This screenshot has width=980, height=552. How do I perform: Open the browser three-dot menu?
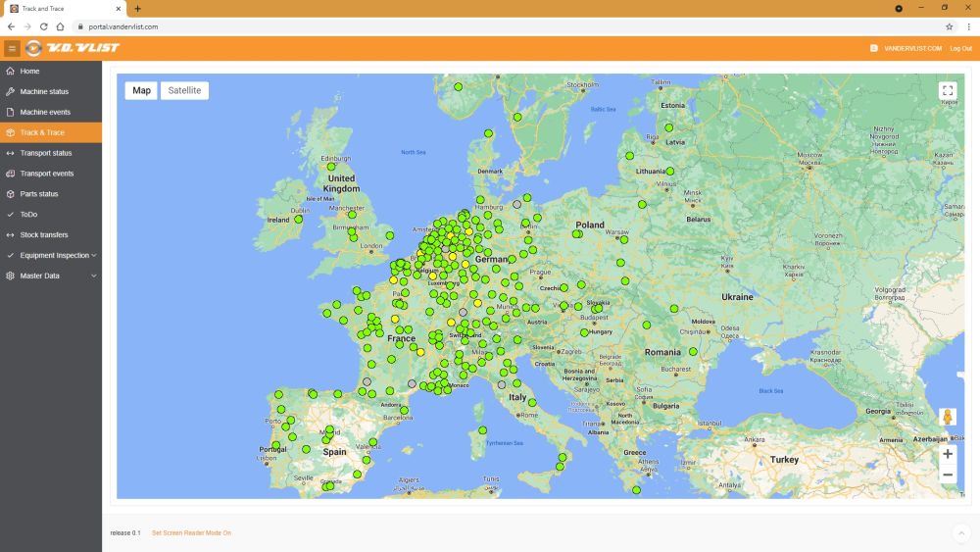tap(968, 26)
